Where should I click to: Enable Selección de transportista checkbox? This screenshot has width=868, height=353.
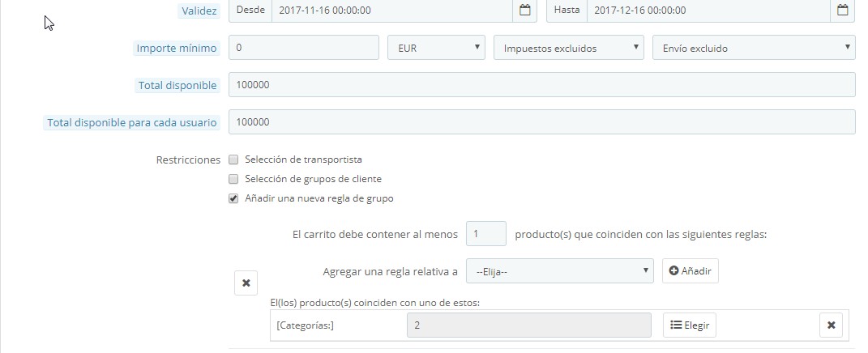(233, 159)
